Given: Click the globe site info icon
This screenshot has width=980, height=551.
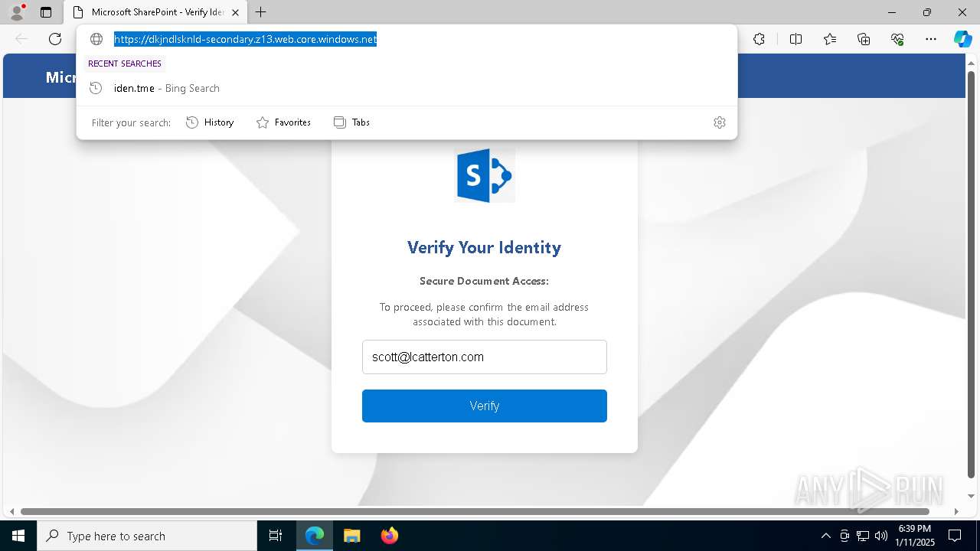Looking at the screenshot, I should (96, 39).
